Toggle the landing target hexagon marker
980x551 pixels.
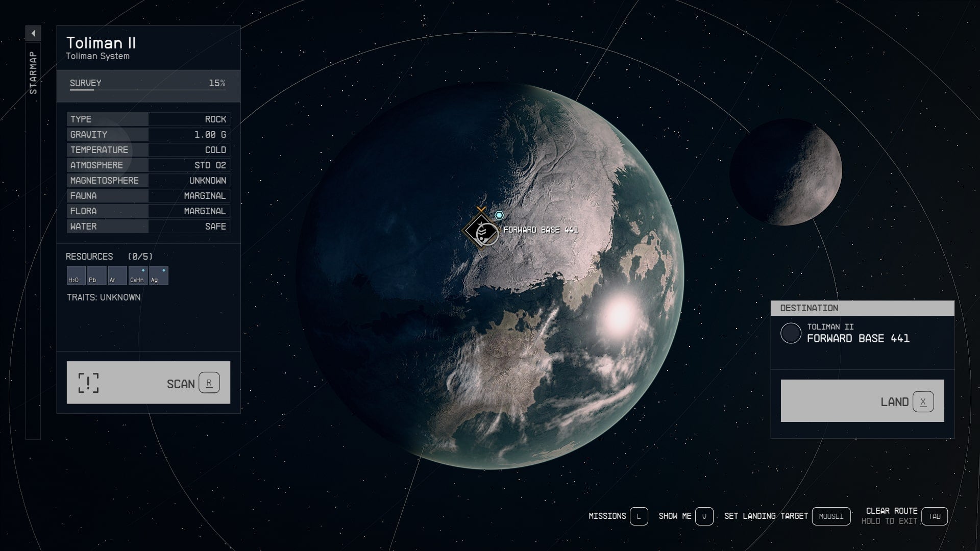coord(499,216)
